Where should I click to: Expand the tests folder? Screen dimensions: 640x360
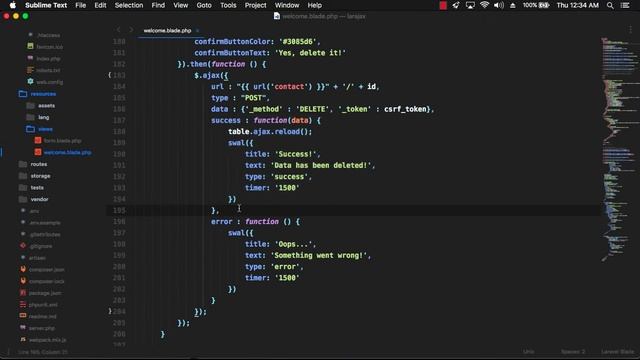click(x=23, y=188)
